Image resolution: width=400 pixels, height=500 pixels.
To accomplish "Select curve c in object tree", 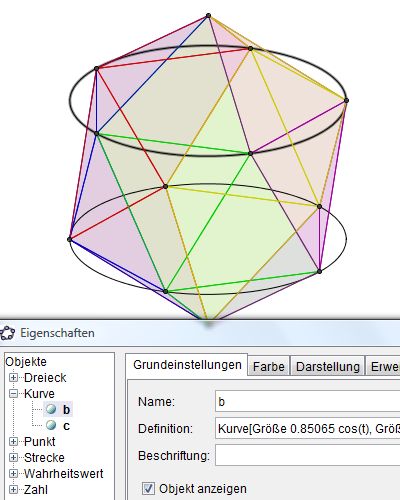I will point(66,426).
